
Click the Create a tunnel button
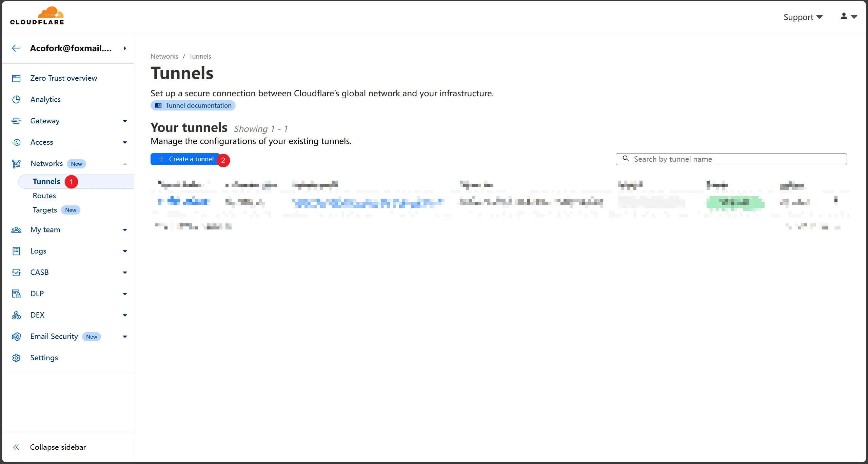point(185,159)
